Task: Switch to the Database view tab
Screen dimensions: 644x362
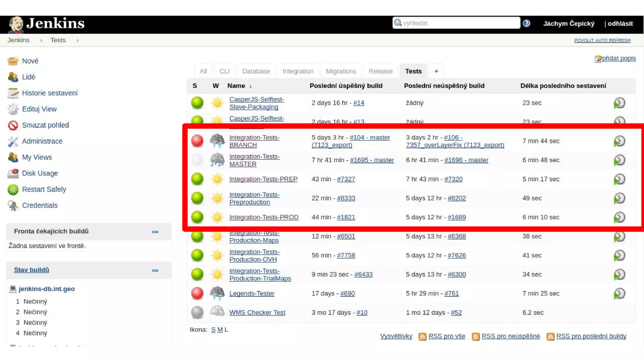Action: point(256,71)
